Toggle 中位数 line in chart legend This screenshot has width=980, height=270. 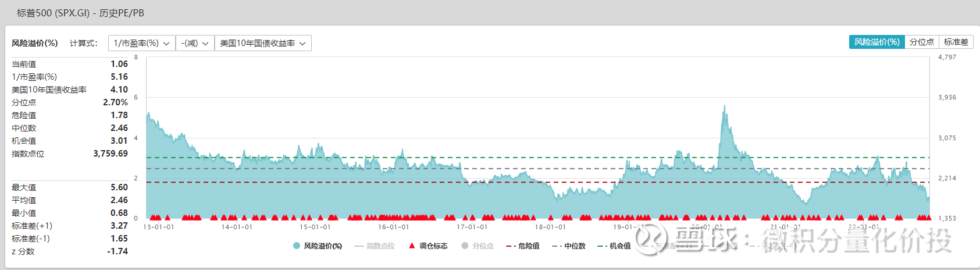tap(569, 246)
